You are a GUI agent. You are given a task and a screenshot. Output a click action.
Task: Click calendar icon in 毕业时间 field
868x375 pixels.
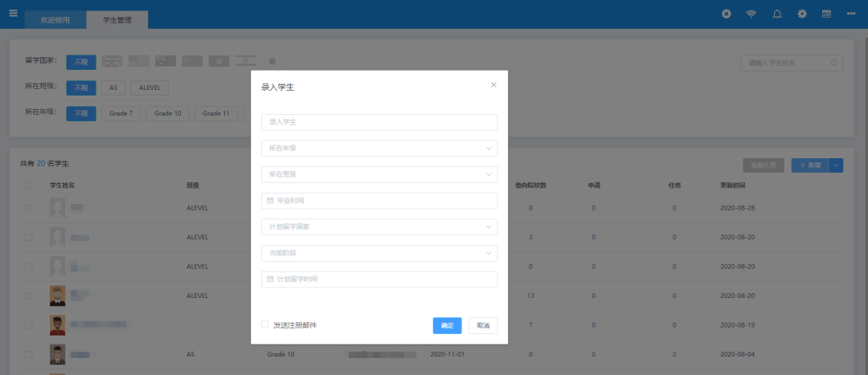pyautogui.click(x=270, y=201)
